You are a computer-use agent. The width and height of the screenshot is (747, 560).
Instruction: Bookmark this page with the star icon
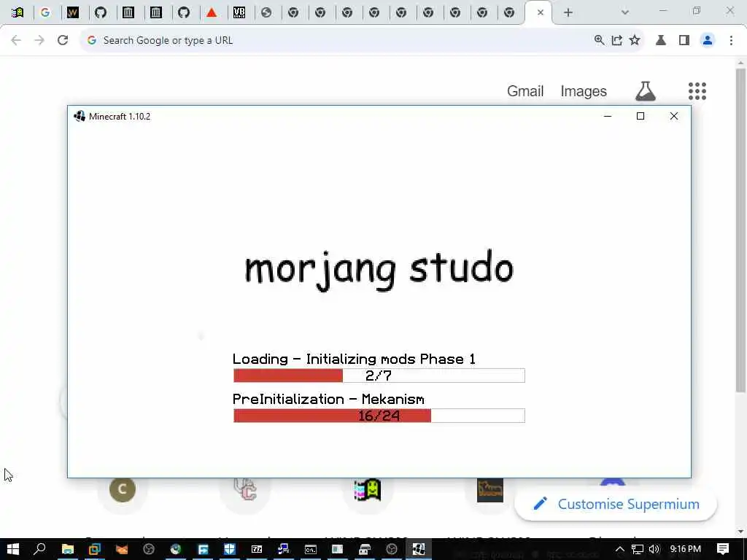pyautogui.click(x=635, y=41)
